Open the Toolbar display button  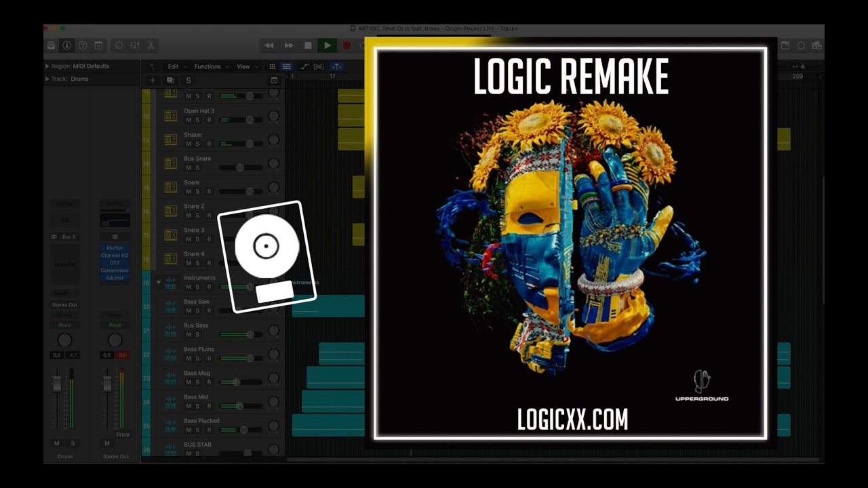click(x=98, y=45)
